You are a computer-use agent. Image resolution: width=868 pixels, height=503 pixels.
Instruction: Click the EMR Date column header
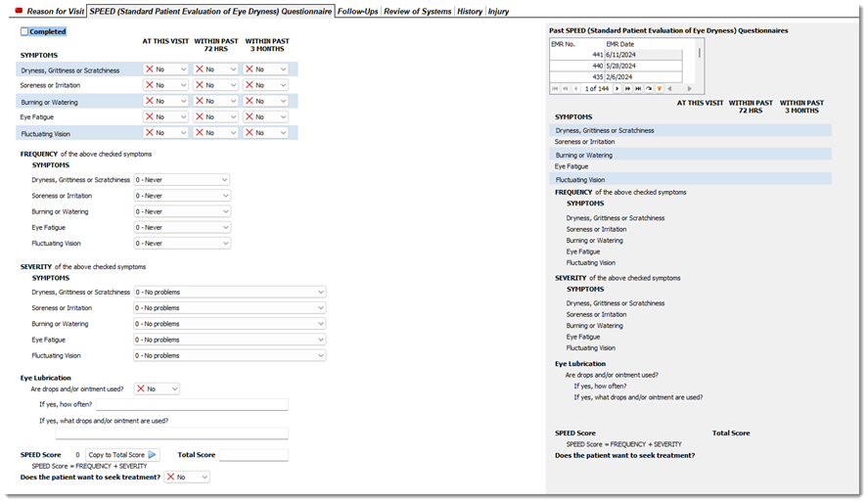click(643, 44)
